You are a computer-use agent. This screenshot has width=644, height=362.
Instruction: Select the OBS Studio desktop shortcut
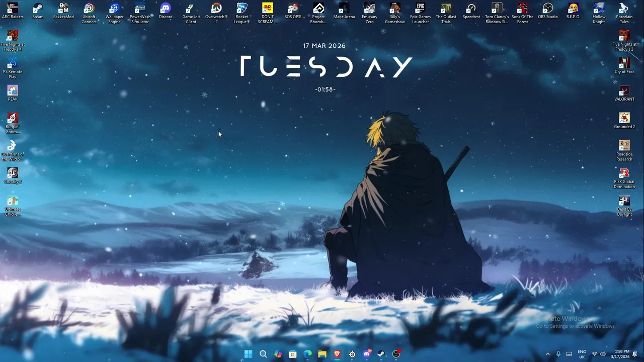click(548, 11)
